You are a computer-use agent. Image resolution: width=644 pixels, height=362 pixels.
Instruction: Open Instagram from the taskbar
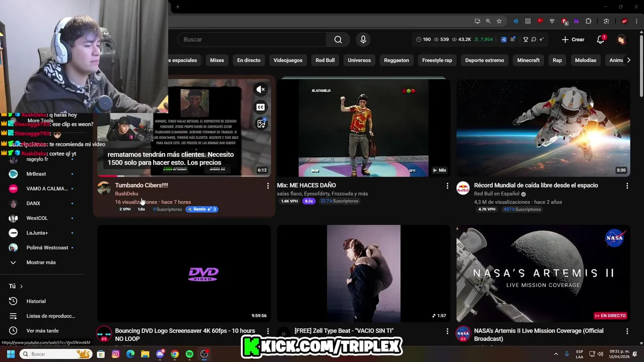coord(116,354)
